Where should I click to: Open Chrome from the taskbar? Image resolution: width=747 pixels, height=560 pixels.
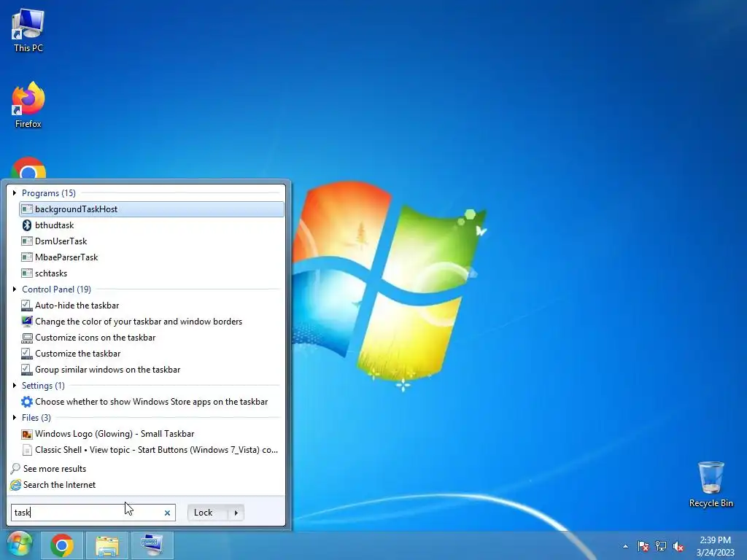pyautogui.click(x=62, y=545)
